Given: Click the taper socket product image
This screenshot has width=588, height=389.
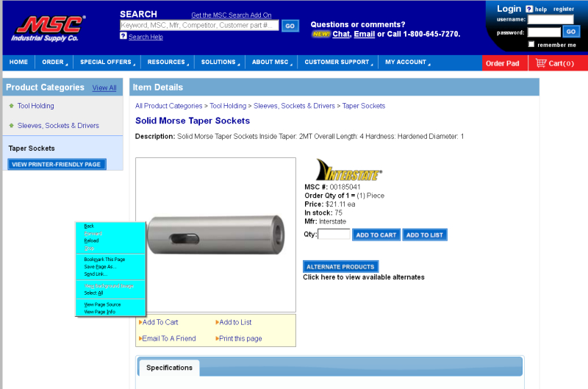Looking at the screenshot, I should 215,235.
